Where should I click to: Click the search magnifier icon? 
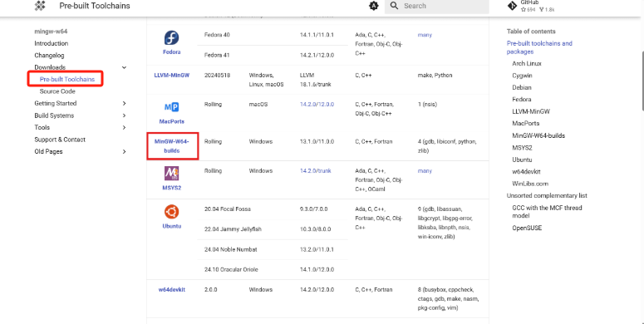tap(394, 6)
